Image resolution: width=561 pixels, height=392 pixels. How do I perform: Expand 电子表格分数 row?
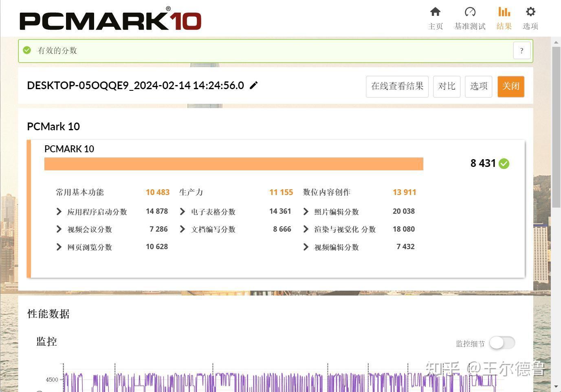183,211
